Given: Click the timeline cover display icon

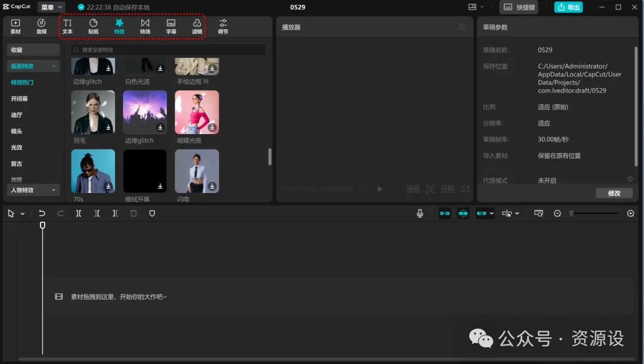Looking at the screenshot, I should tap(538, 213).
